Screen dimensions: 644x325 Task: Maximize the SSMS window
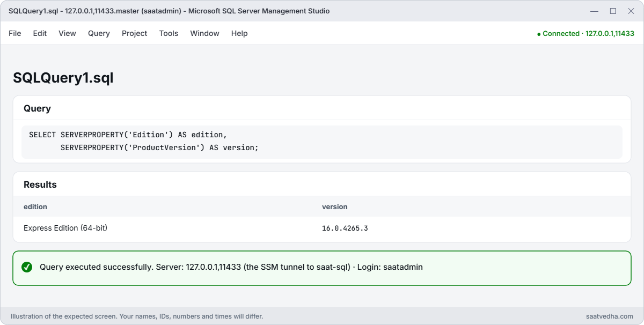click(613, 11)
